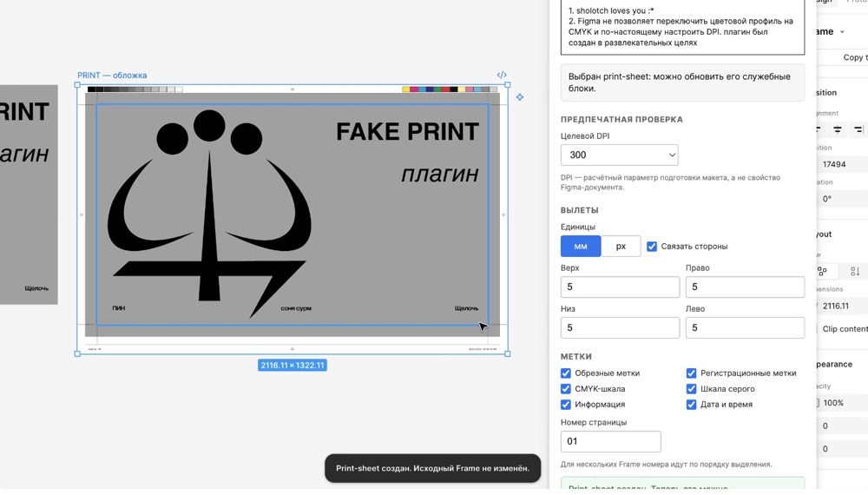Click the Право bleed input field

[745, 287]
